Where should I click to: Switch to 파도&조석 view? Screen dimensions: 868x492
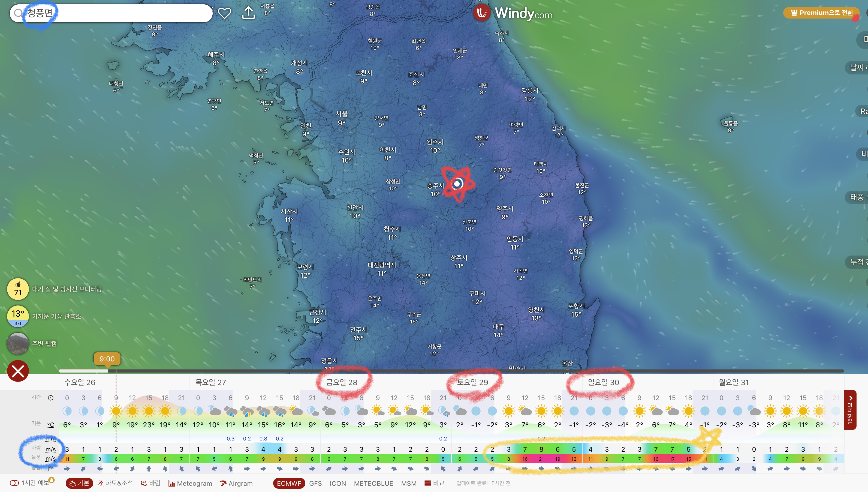click(115, 483)
